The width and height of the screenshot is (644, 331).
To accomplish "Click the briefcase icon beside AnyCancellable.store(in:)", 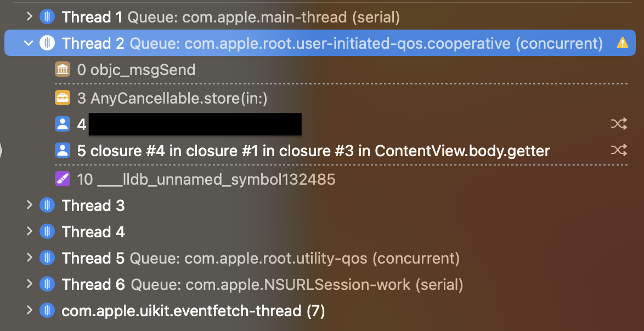I will 63,98.
